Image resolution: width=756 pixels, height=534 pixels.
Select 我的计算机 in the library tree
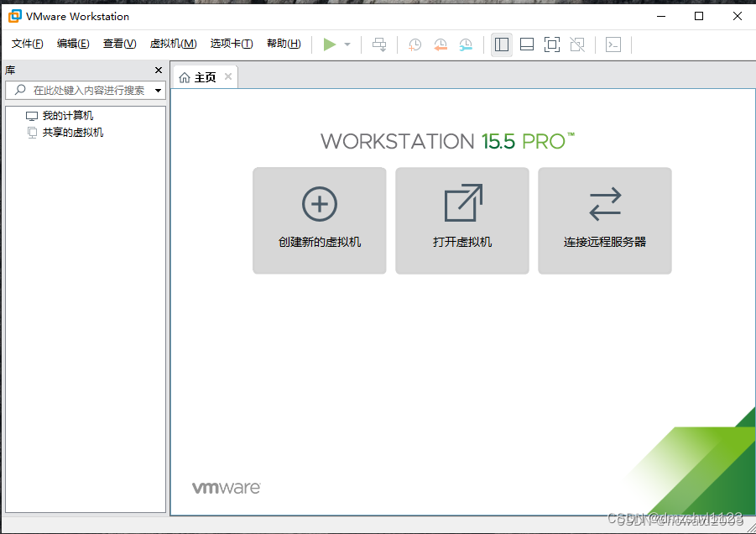coord(68,116)
